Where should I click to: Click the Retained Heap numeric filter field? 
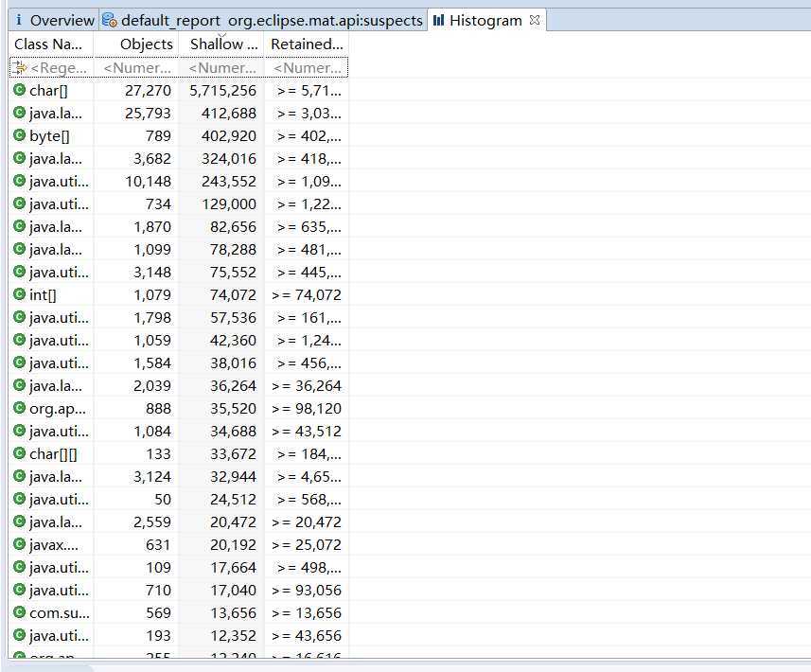pyautogui.click(x=307, y=68)
